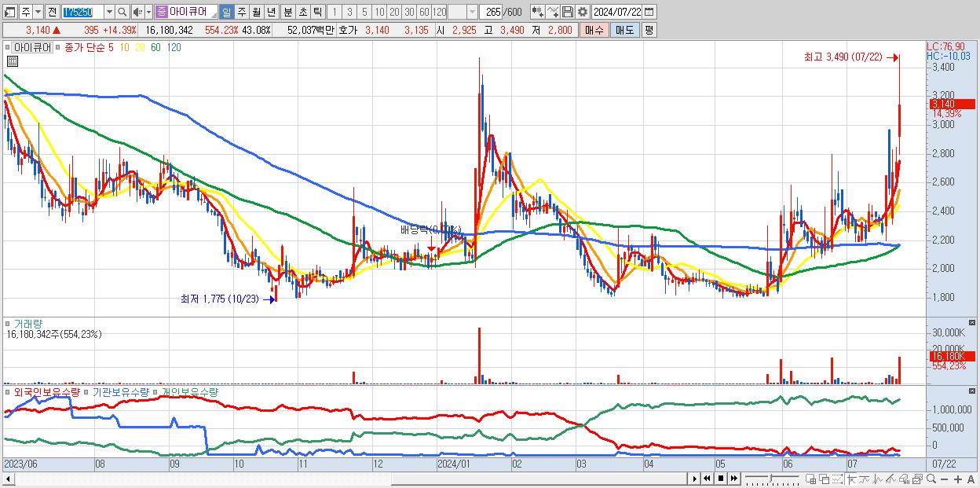Screen dimensions: 980x488
Task: Click the blue 120-day moving average legend
Action: point(174,47)
